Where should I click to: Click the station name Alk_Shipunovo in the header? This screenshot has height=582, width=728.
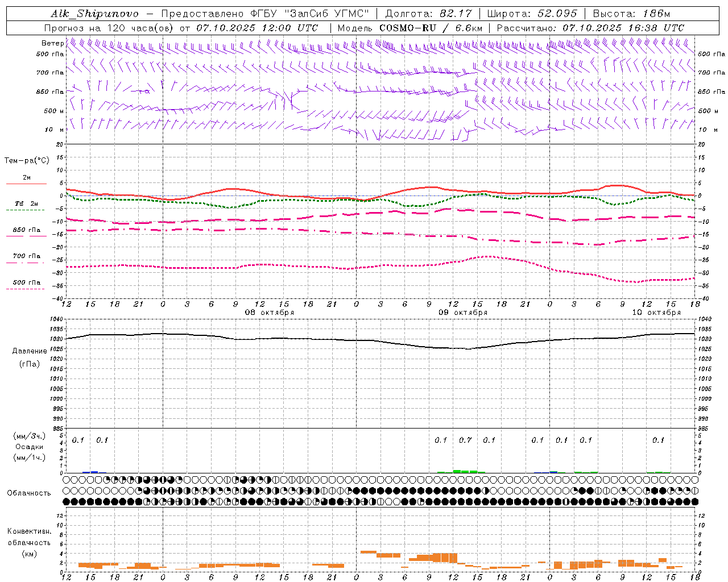(94, 14)
